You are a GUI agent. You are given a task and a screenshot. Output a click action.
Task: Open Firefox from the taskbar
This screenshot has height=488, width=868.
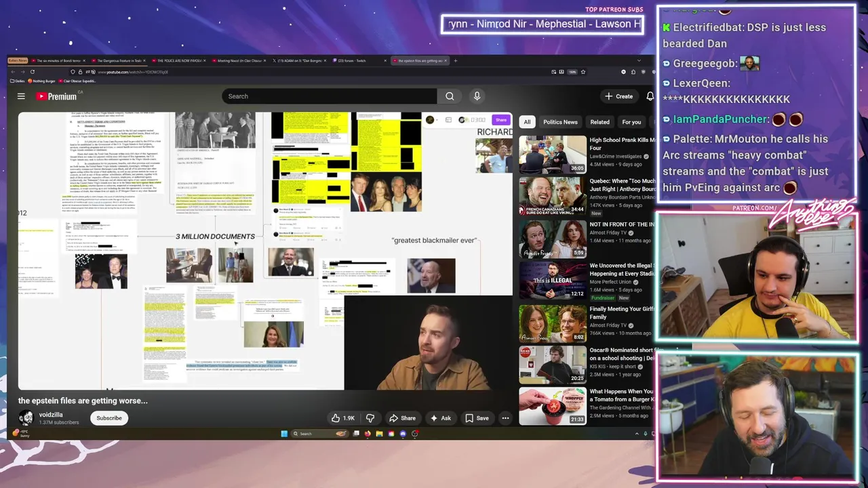click(368, 434)
